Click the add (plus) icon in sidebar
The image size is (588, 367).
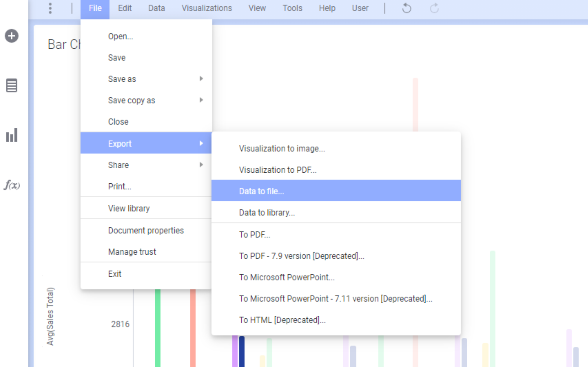click(12, 36)
